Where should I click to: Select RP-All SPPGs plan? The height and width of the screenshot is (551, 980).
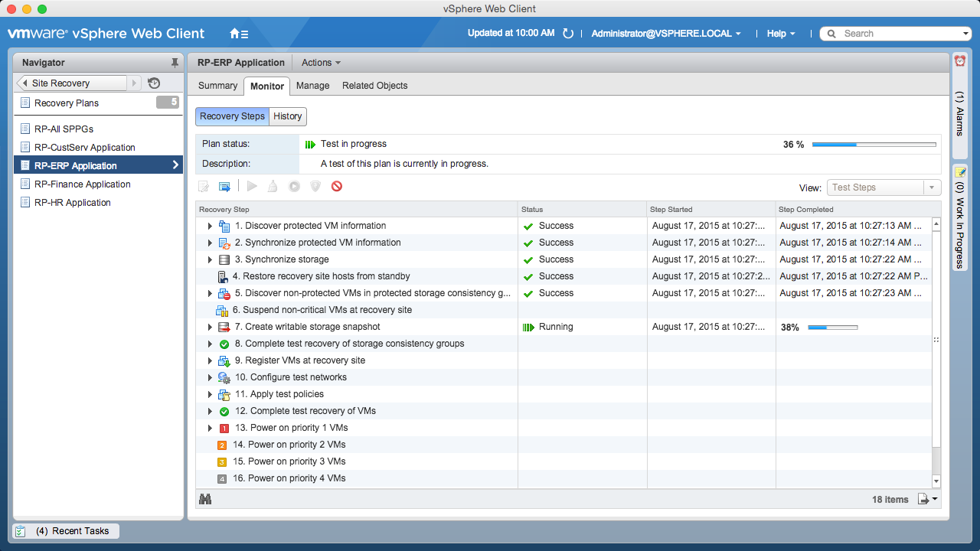pyautogui.click(x=98, y=129)
